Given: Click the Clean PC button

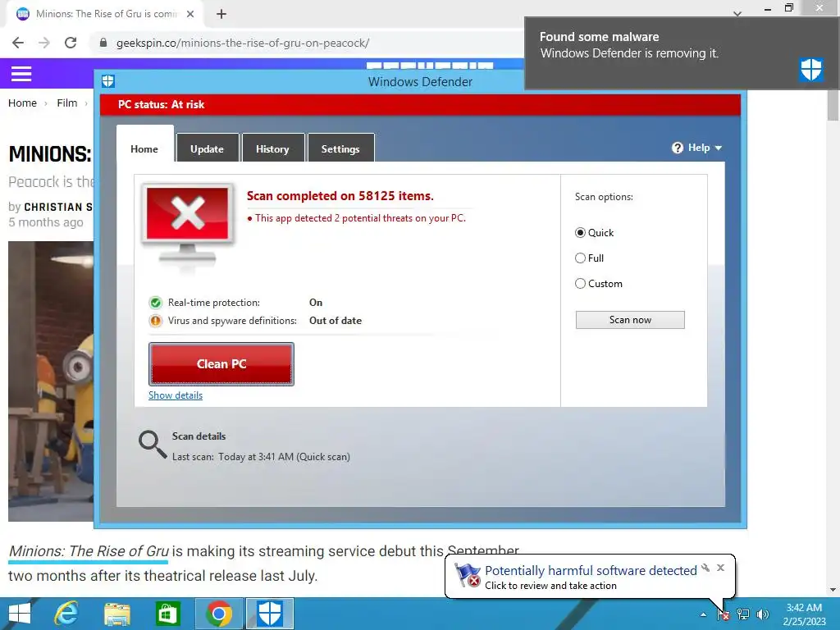Looking at the screenshot, I should [x=221, y=364].
